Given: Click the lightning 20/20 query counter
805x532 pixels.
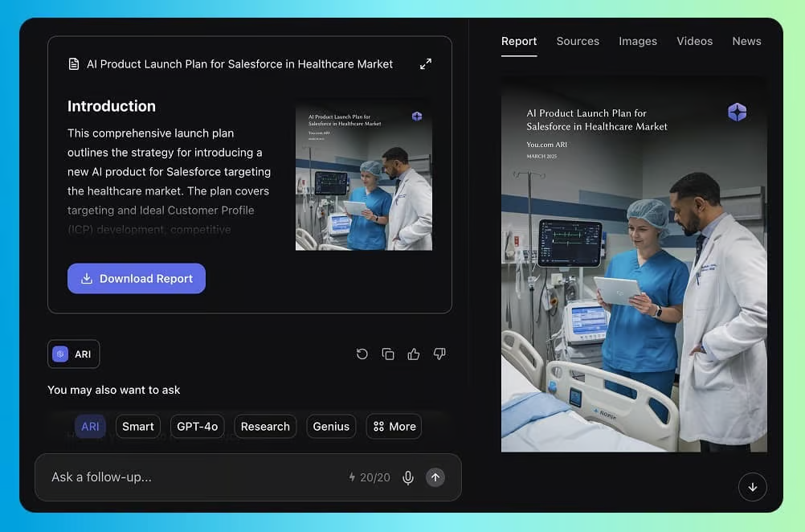Looking at the screenshot, I should click(370, 477).
